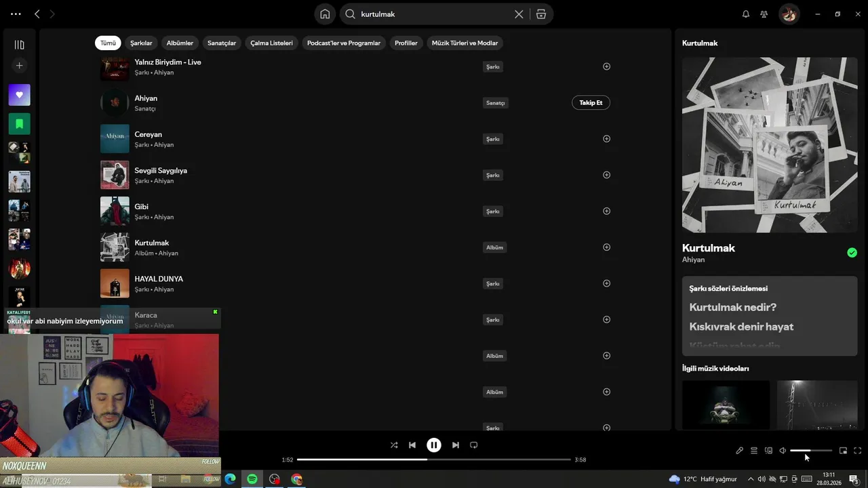This screenshot has width=868, height=488.
Task: Show hidden system tray icons
Action: [x=750, y=479]
